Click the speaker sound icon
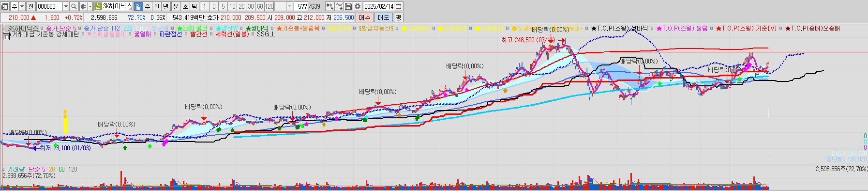868x191 pixels. click(x=83, y=6)
